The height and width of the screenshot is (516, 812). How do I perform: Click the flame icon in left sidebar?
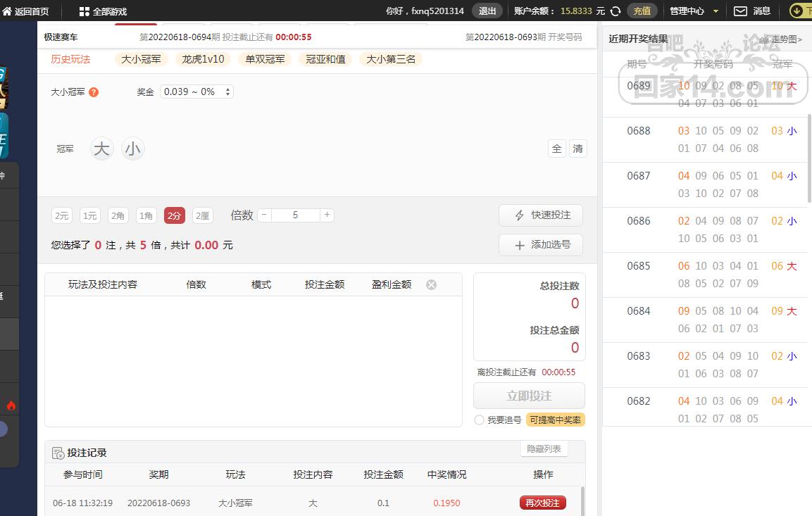(11, 405)
